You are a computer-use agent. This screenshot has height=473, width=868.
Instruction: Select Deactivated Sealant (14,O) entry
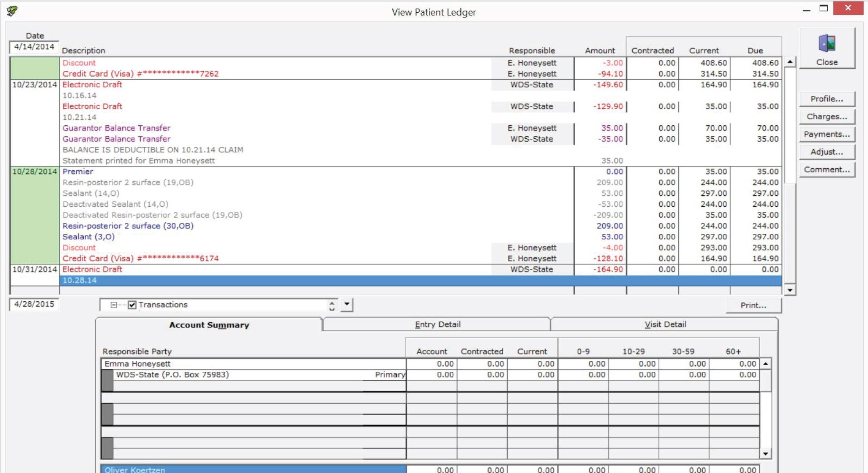(x=420, y=204)
